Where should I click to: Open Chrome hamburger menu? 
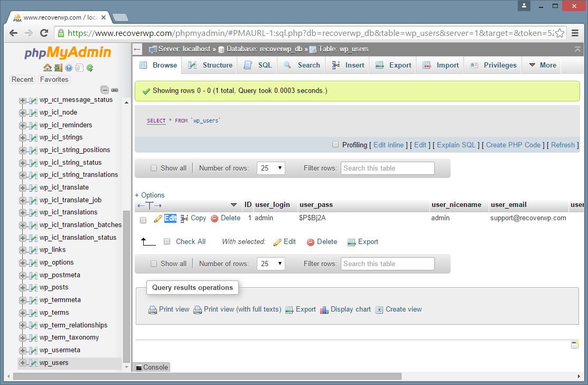tap(575, 33)
